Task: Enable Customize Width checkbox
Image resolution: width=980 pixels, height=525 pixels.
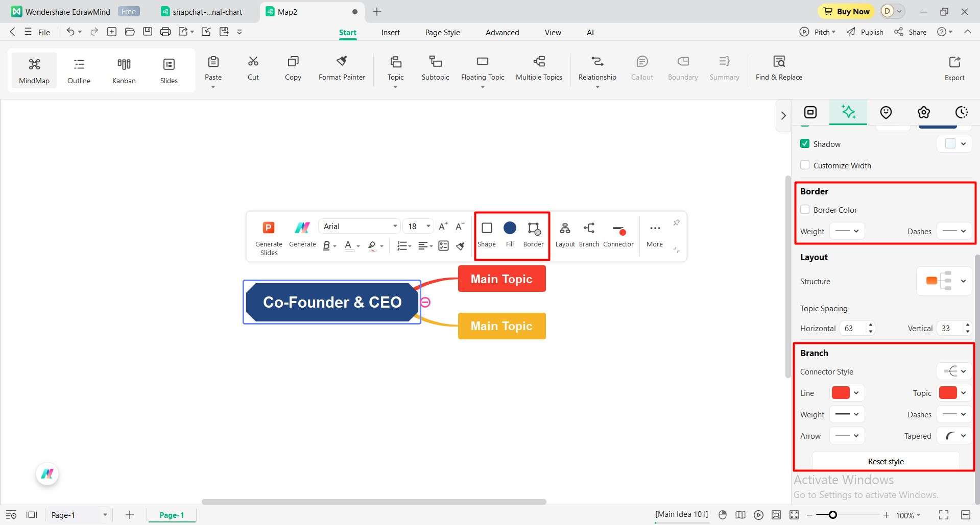Action: (x=805, y=165)
